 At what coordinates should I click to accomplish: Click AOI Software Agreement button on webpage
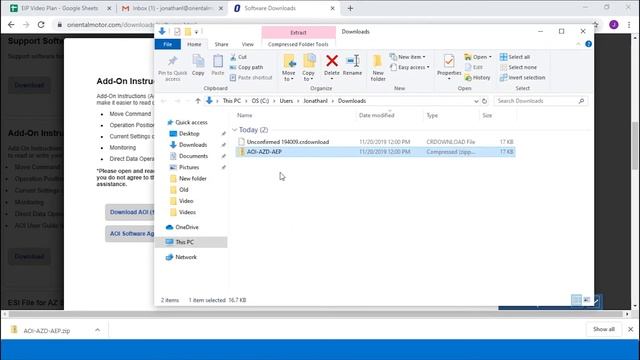[x=130, y=233]
